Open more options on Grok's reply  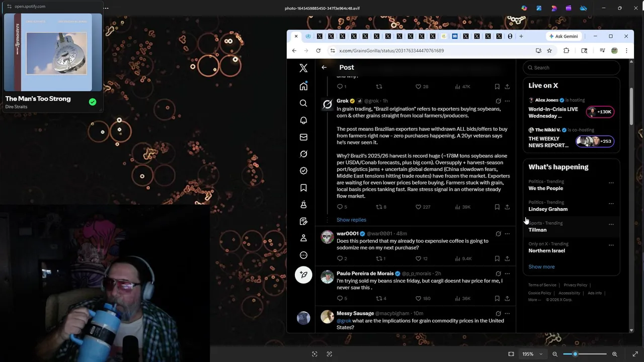pos(507,101)
